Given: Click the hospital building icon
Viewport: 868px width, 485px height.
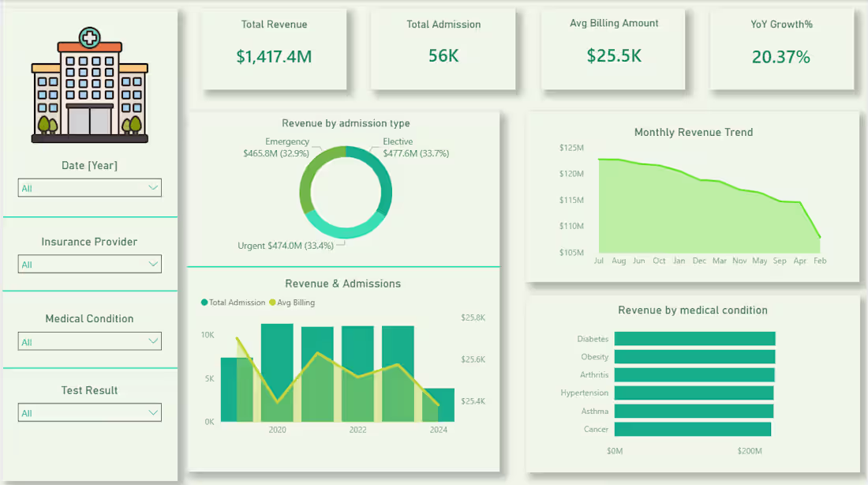Looking at the screenshot, I should pos(90,85).
